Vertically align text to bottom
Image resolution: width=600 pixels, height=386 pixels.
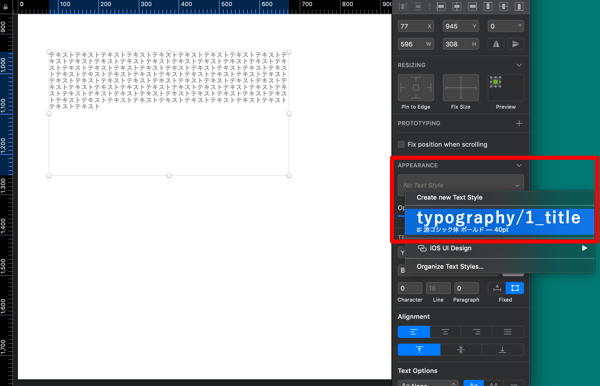pyautogui.click(x=502, y=350)
